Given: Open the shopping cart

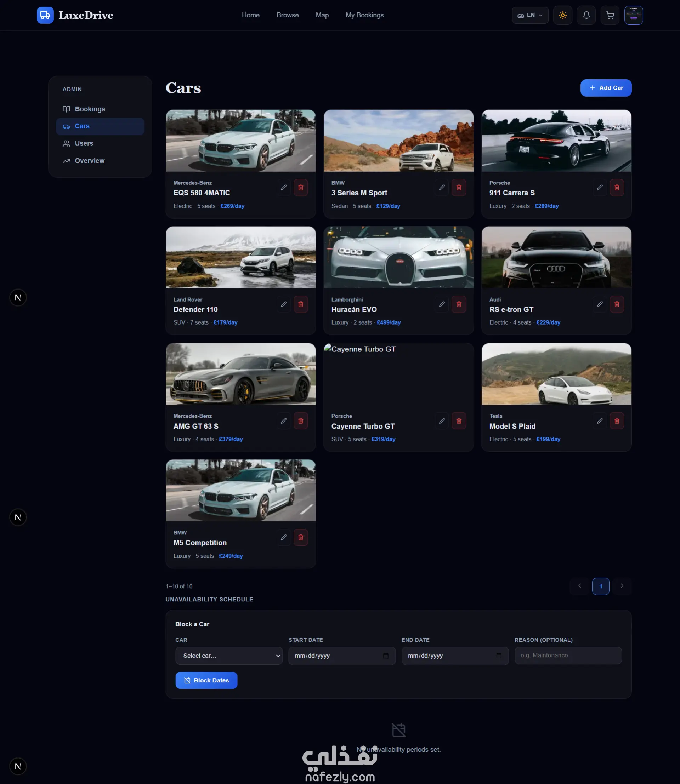Looking at the screenshot, I should point(610,15).
